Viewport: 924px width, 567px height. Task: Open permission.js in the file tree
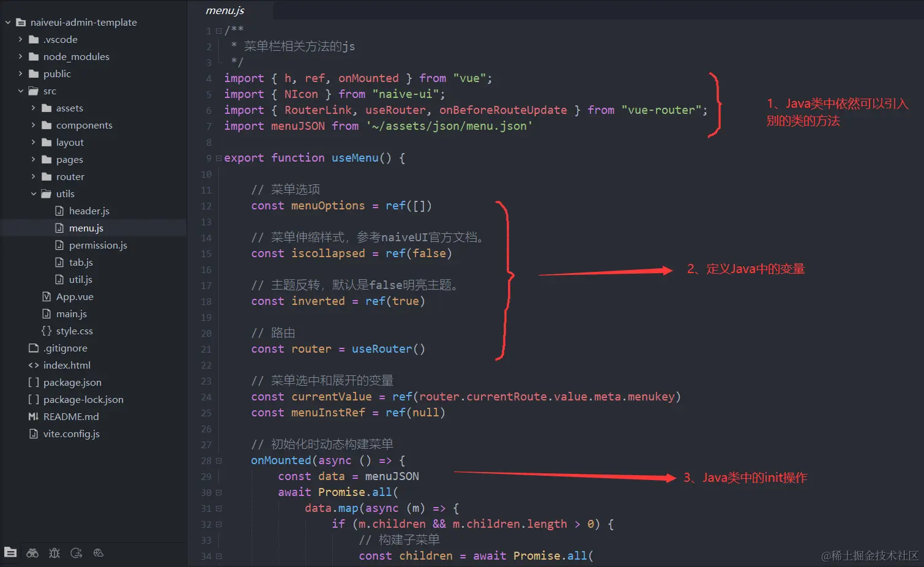(x=98, y=245)
